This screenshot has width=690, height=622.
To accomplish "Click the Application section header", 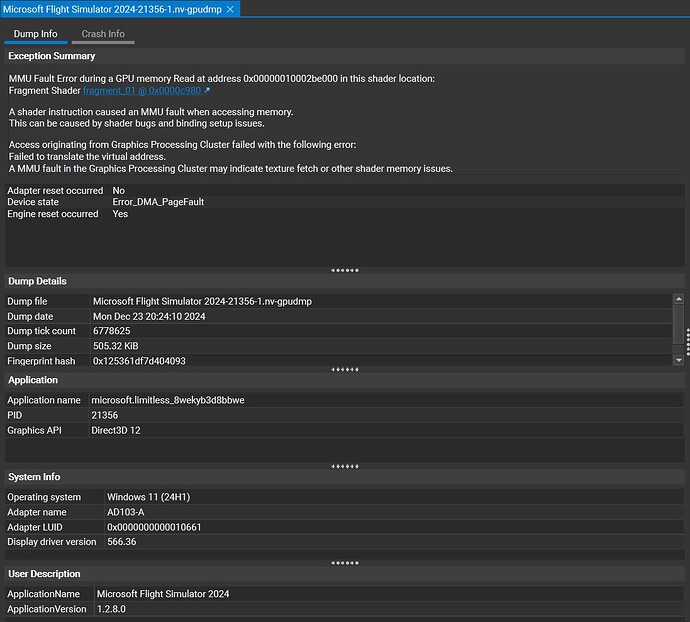I will point(345,380).
